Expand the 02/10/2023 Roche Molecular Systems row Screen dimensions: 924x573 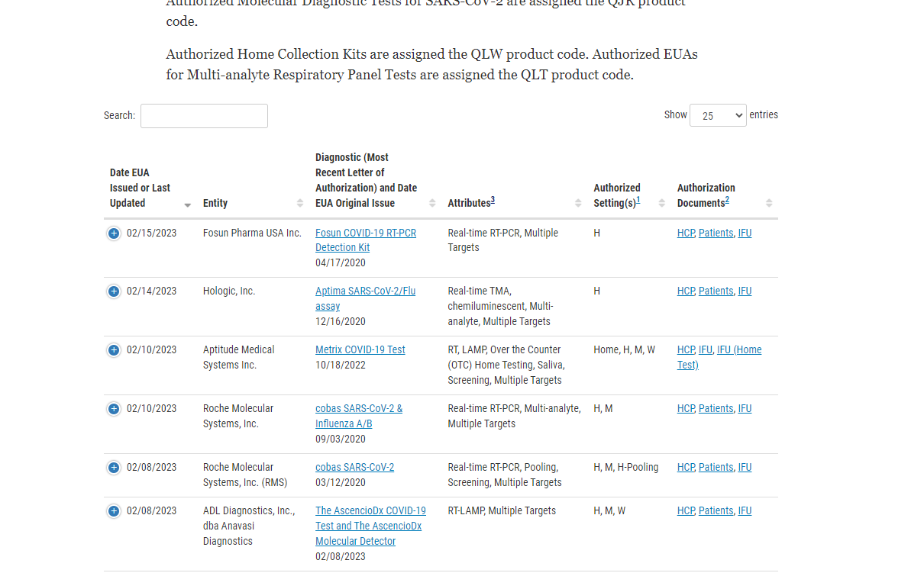pos(114,409)
